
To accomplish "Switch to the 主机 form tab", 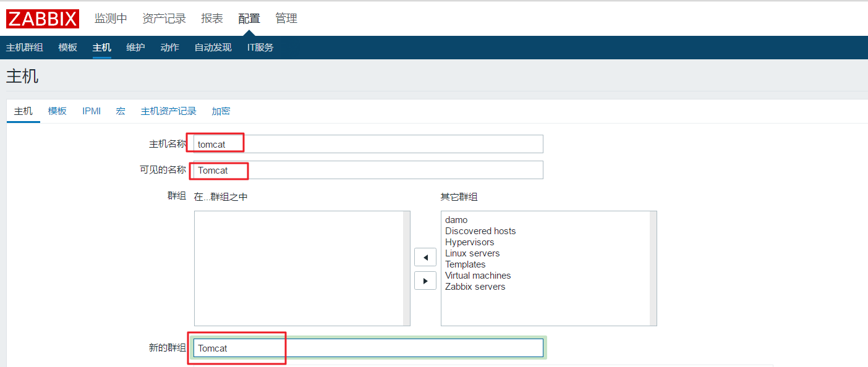I will (23, 111).
